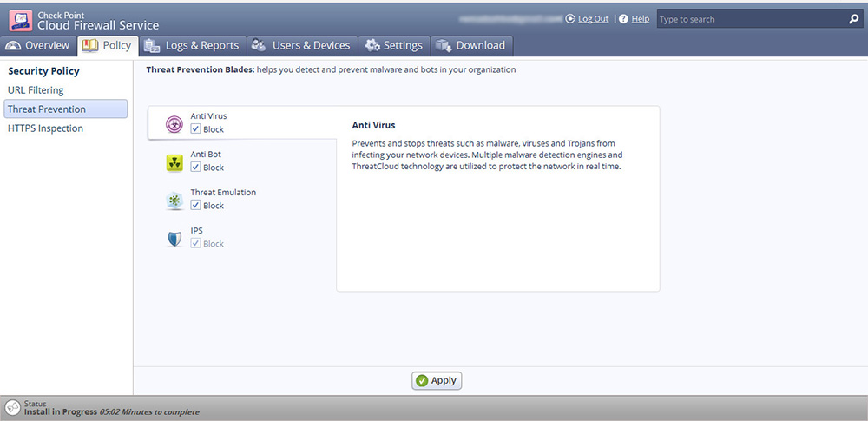Click the Cloud Firewall Service title
This screenshot has width=868, height=421.
[98, 25]
